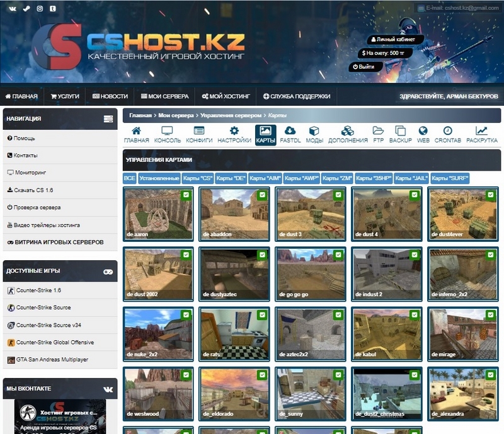This screenshot has width=504, height=434.
Task: Click the Counter-Strike 1.6 game icon
Action: (11, 290)
